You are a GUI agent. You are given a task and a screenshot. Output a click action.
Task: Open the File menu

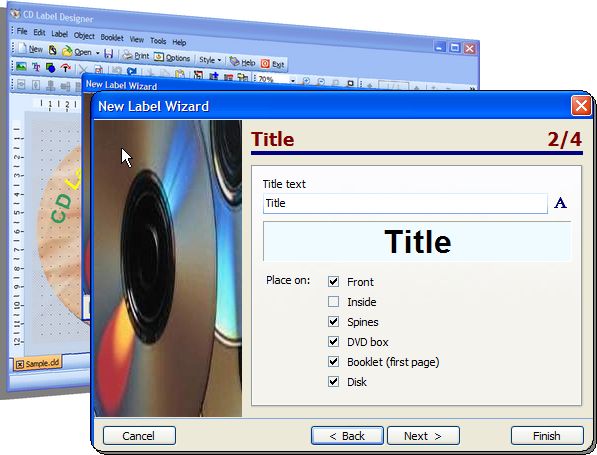pyautogui.click(x=22, y=31)
